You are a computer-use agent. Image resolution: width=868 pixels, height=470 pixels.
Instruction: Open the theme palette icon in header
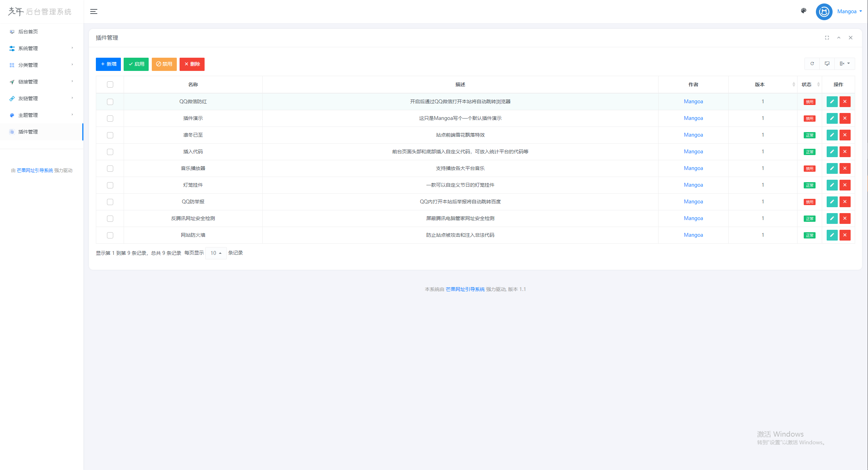point(803,11)
